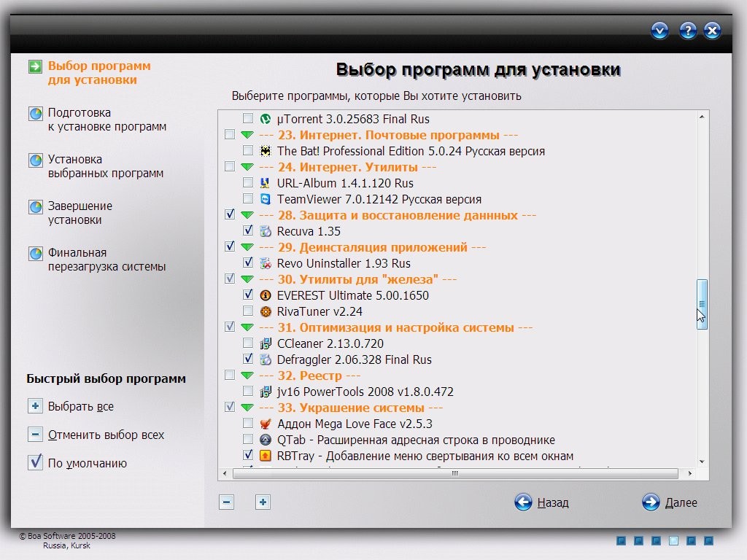
Task: Click the RivaTuner gear icon
Action: point(266,311)
